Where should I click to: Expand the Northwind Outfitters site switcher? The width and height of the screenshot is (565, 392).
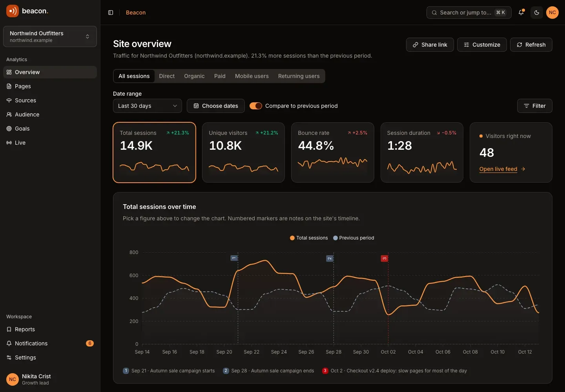[x=50, y=36]
